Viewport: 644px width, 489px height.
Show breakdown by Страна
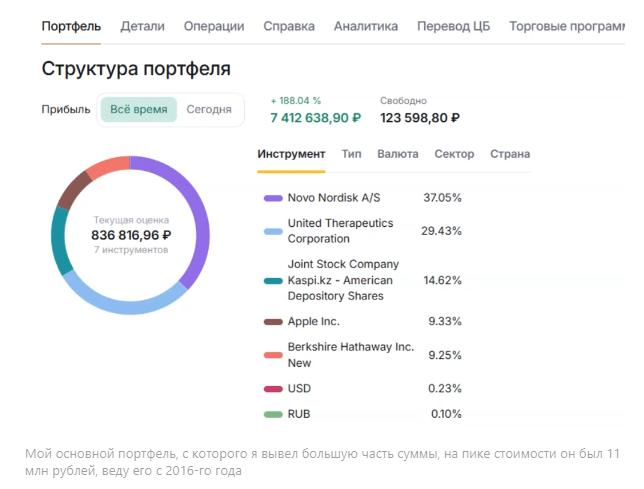[x=510, y=154]
